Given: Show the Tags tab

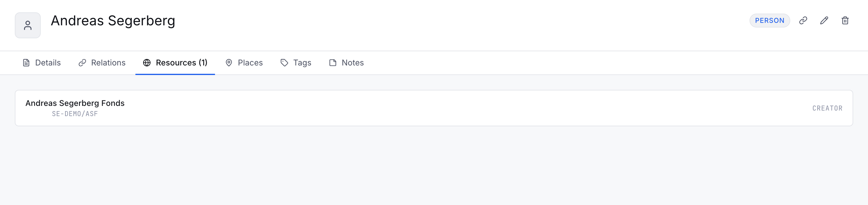Looking at the screenshot, I should coord(296,63).
